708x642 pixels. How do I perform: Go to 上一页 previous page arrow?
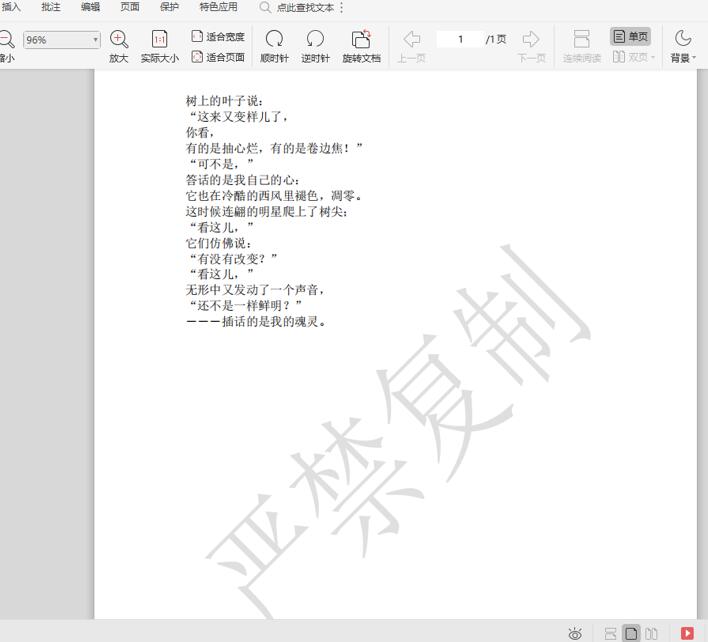tap(411, 39)
